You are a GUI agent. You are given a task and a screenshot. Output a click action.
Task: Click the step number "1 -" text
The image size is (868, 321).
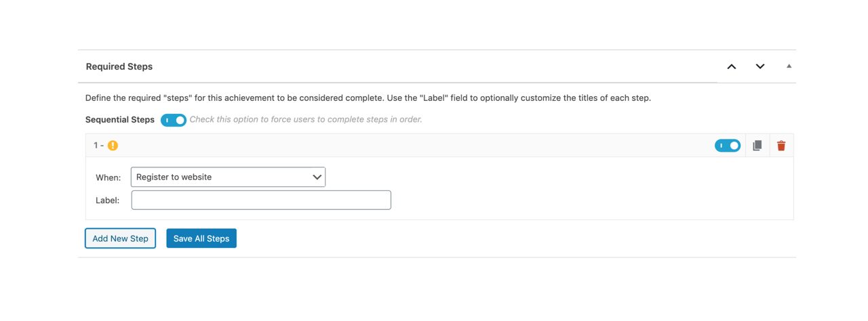(x=99, y=146)
